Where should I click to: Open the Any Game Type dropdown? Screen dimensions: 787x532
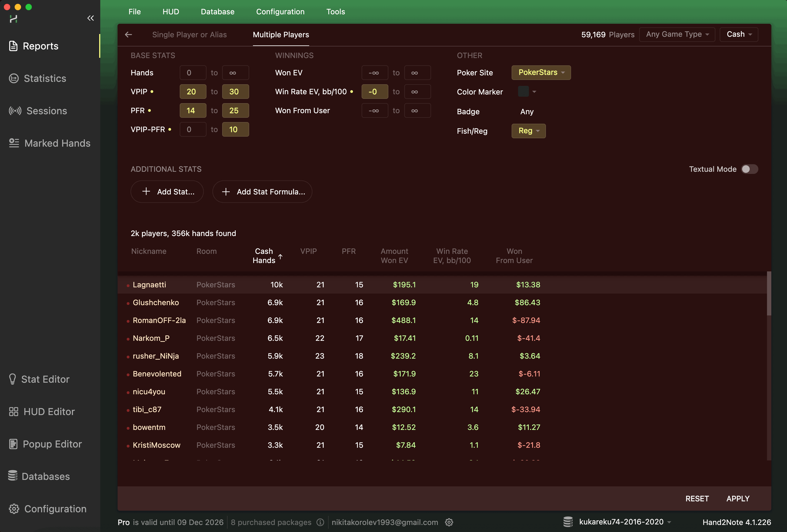click(x=677, y=34)
